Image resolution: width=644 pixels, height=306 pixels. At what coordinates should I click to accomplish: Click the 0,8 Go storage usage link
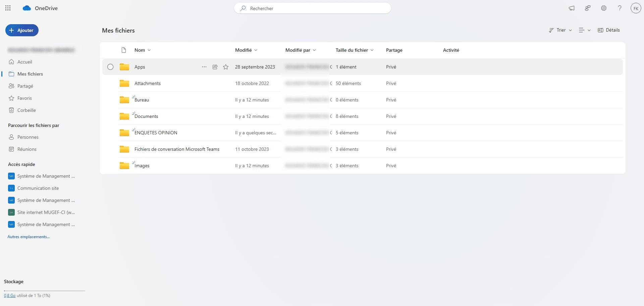point(10,296)
